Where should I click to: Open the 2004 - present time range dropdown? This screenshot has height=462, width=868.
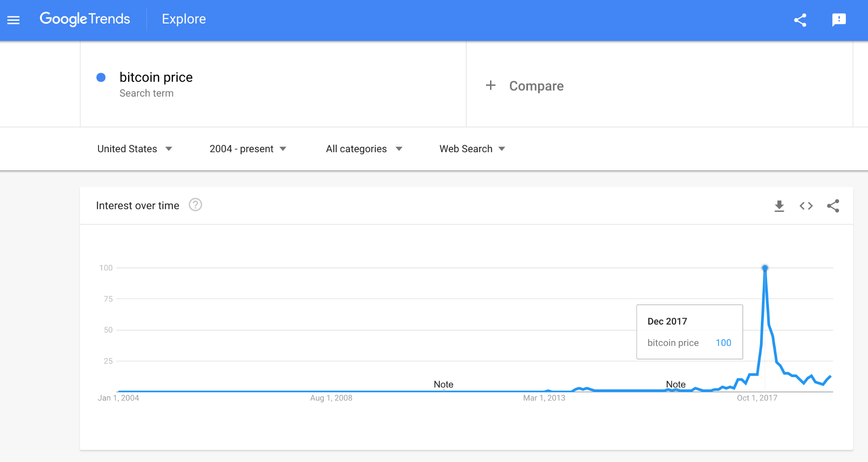tap(248, 149)
